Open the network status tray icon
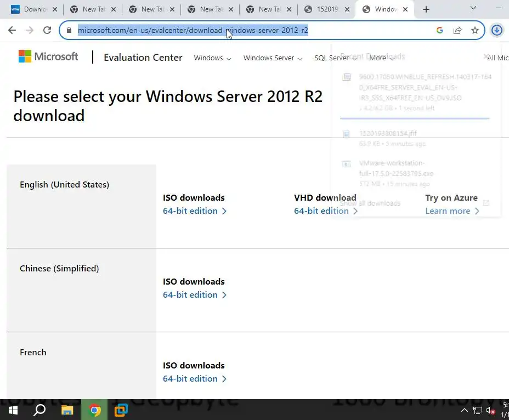The height and width of the screenshot is (420, 509). click(x=478, y=411)
